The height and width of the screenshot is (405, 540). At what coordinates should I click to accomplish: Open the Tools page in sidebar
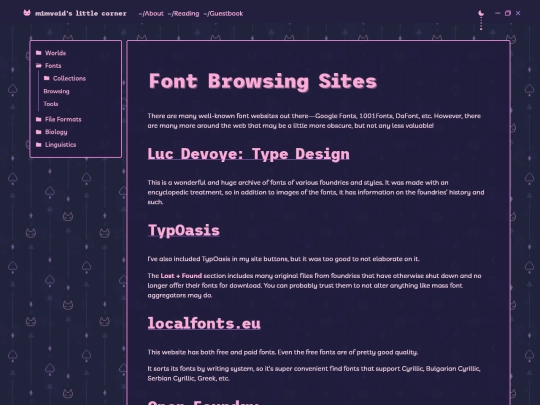[51, 104]
